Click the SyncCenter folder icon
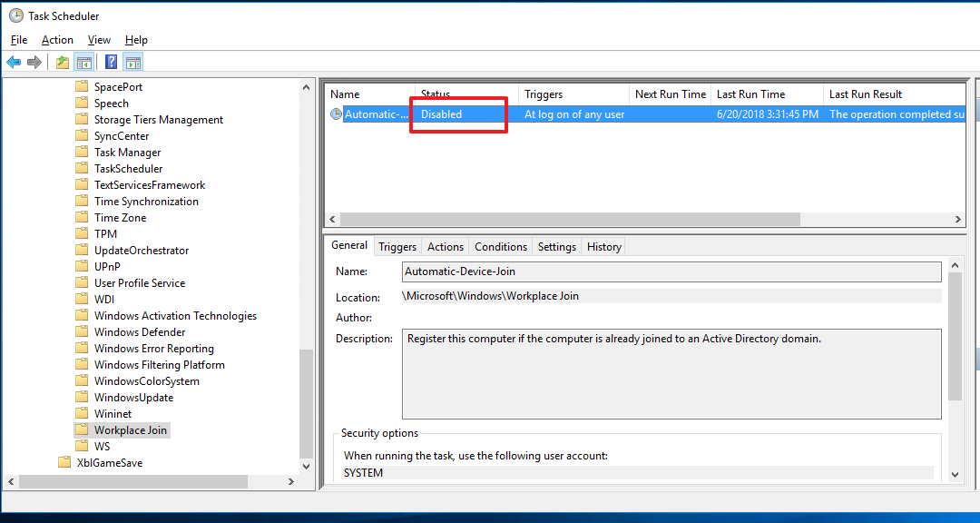 (x=82, y=135)
